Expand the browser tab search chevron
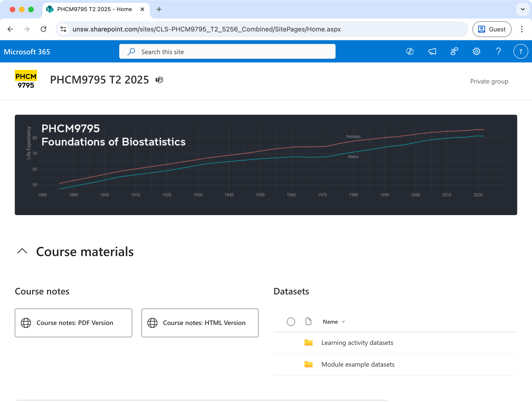The width and height of the screenshot is (532, 402). (x=522, y=9)
